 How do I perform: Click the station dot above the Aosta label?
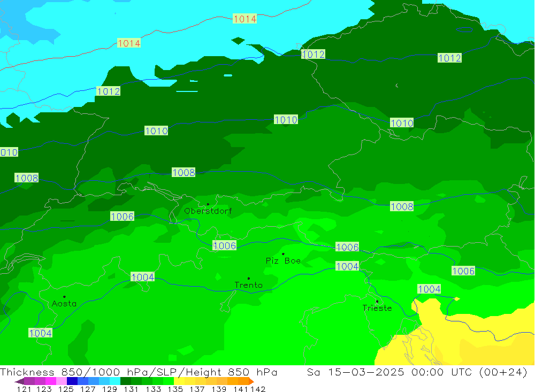pos(64,297)
